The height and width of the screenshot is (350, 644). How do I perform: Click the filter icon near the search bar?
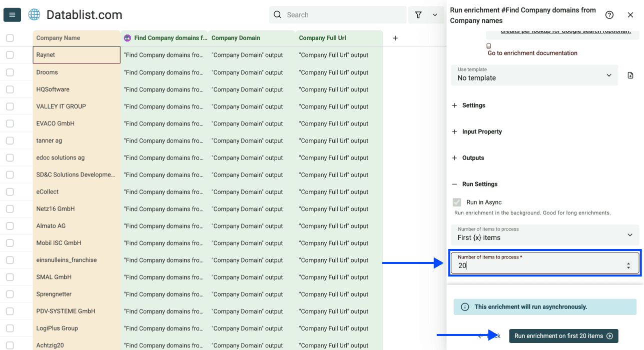[418, 15]
